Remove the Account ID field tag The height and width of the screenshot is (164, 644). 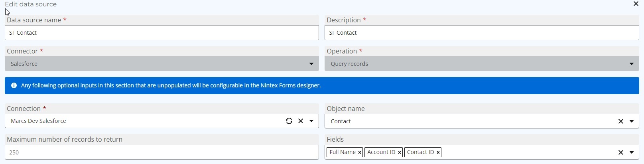[399, 152]
